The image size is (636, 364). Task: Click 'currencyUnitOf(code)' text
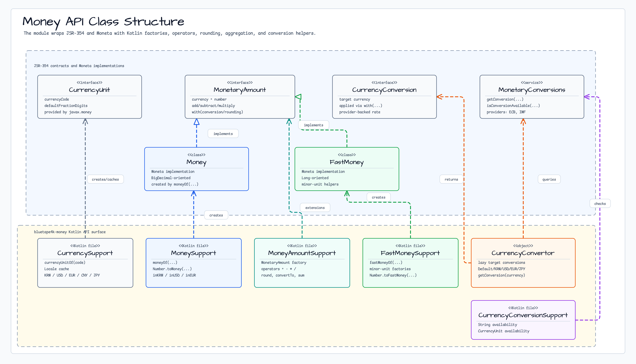pos(65,262)
